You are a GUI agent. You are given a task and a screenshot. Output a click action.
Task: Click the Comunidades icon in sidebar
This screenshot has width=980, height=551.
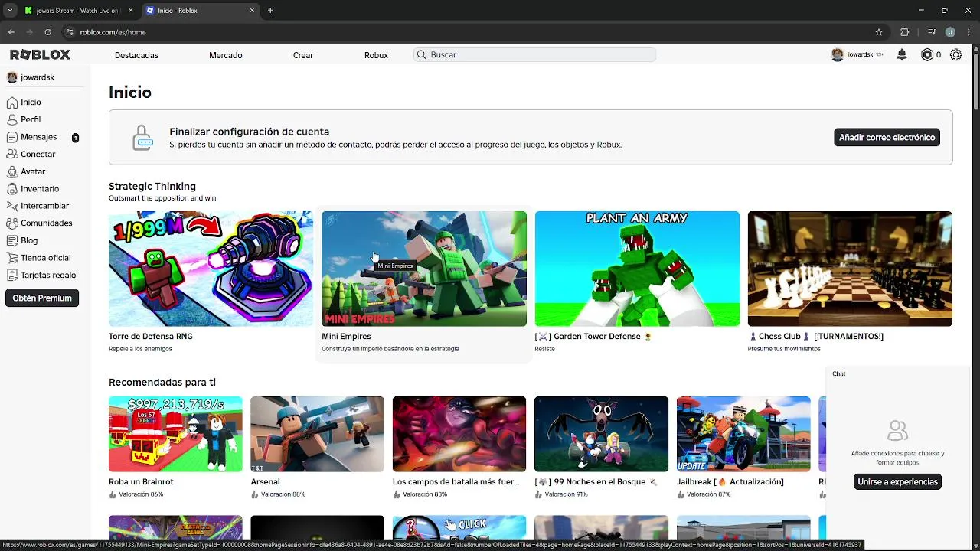point(12,223)
